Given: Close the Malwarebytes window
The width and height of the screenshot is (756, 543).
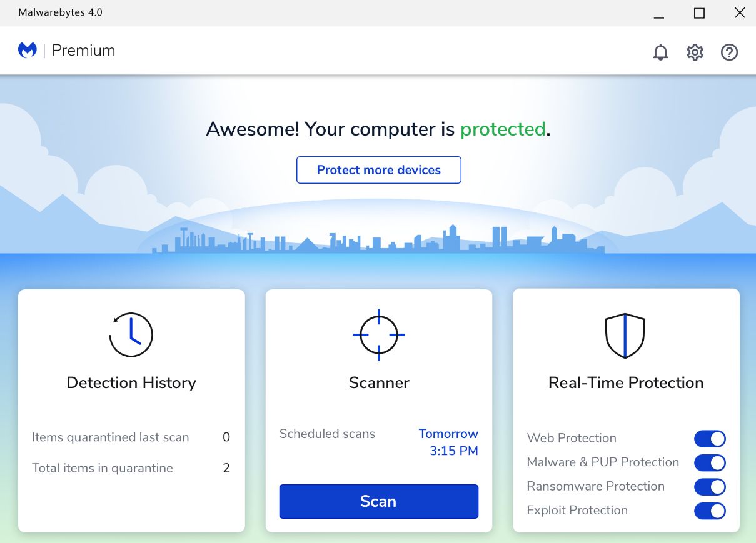Looking at the screenshot, I should click(740, 13).
